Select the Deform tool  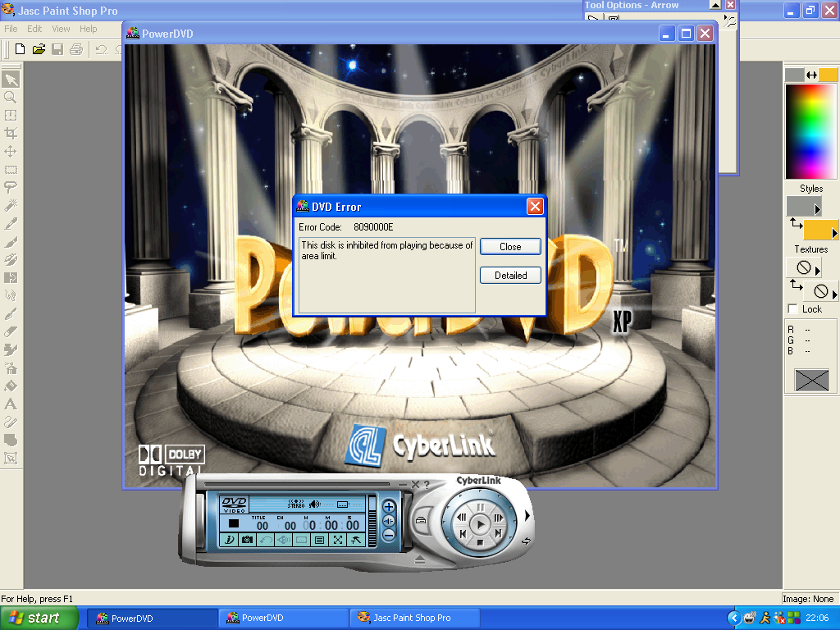(x=11, y=116)
